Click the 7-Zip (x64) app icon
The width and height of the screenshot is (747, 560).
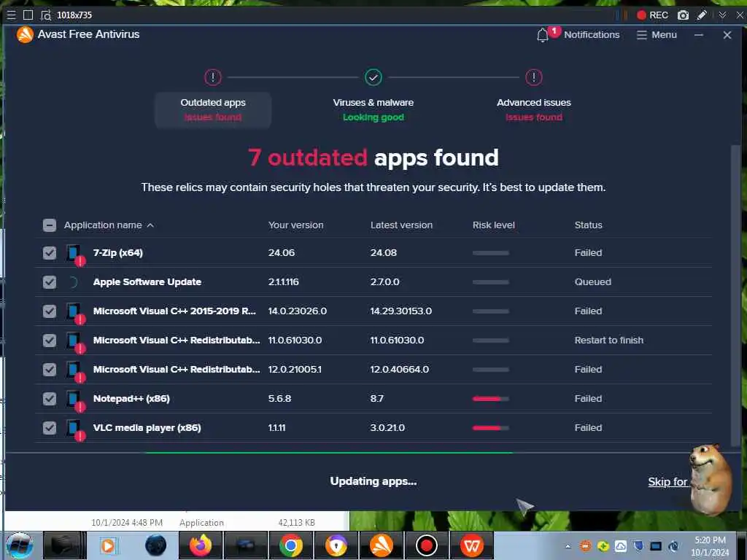pos(75,254)
